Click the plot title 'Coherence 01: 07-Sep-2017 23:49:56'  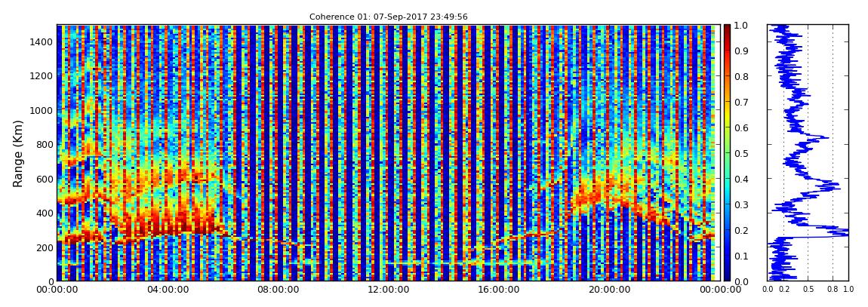tap(388, 17)
